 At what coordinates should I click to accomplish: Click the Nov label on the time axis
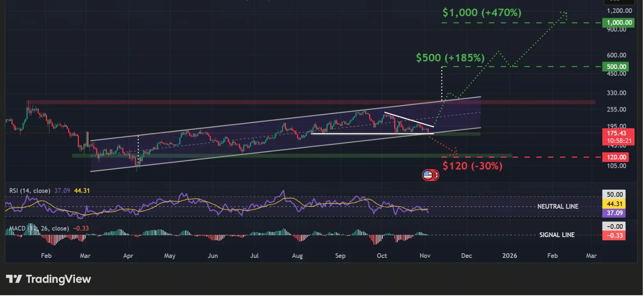(x=425, y=256)
